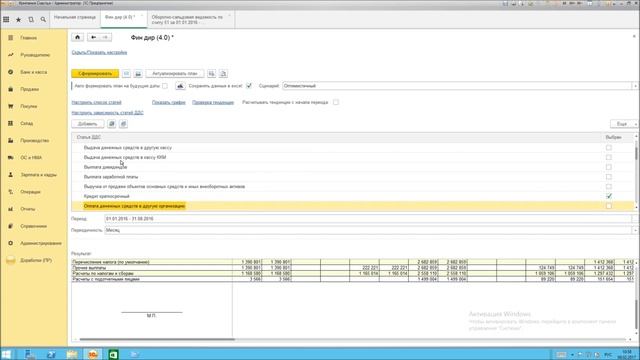Click the Периодичность field showing Месяц
Screen dimensions: 640x360
pos(368,230)
